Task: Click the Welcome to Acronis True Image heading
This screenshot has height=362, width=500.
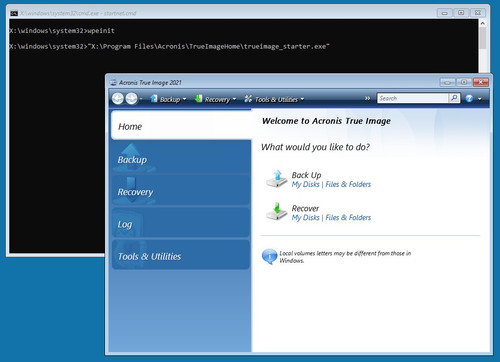Action: (x=326, y=121)
